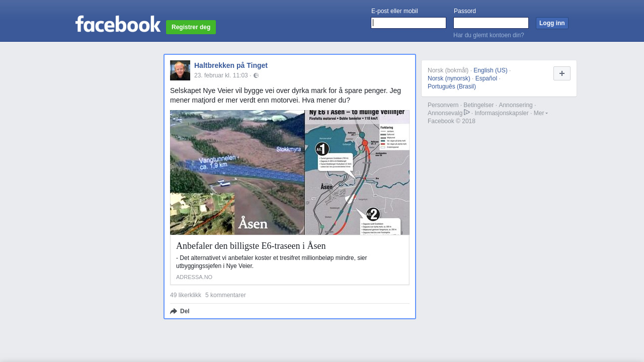Switch language to Norsk (nynorsk)

click(449, 78)
